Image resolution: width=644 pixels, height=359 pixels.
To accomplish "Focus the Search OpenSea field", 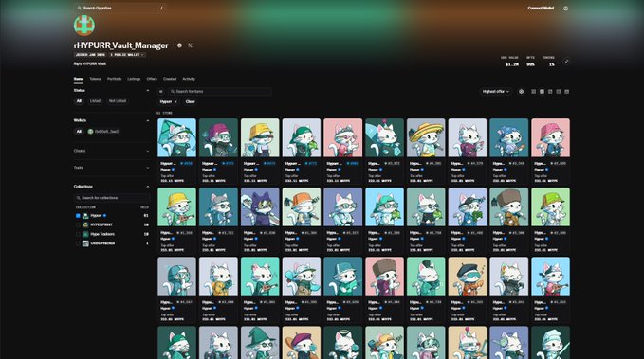I will [x=120, y=8].
